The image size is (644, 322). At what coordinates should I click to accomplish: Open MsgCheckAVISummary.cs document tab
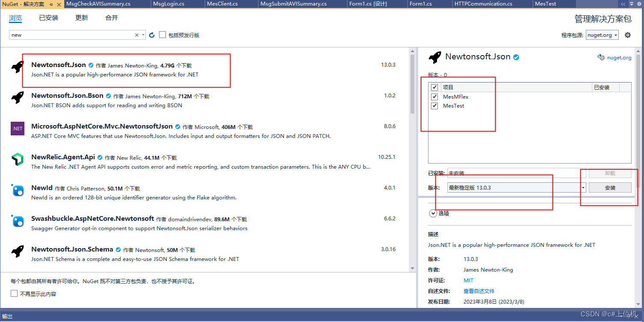[98, 4]
